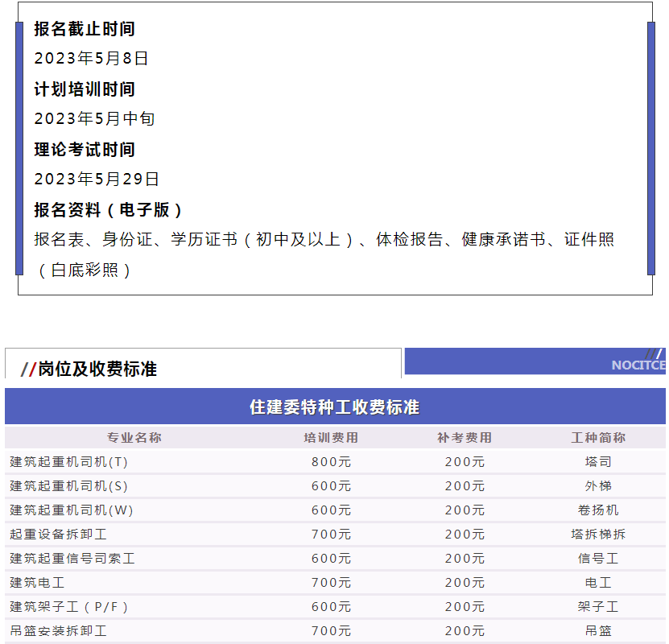The height and width of the screenshot is (644, 669).
Task: Click the 理论考试时间 heading
Action: (x=85, y=150)
